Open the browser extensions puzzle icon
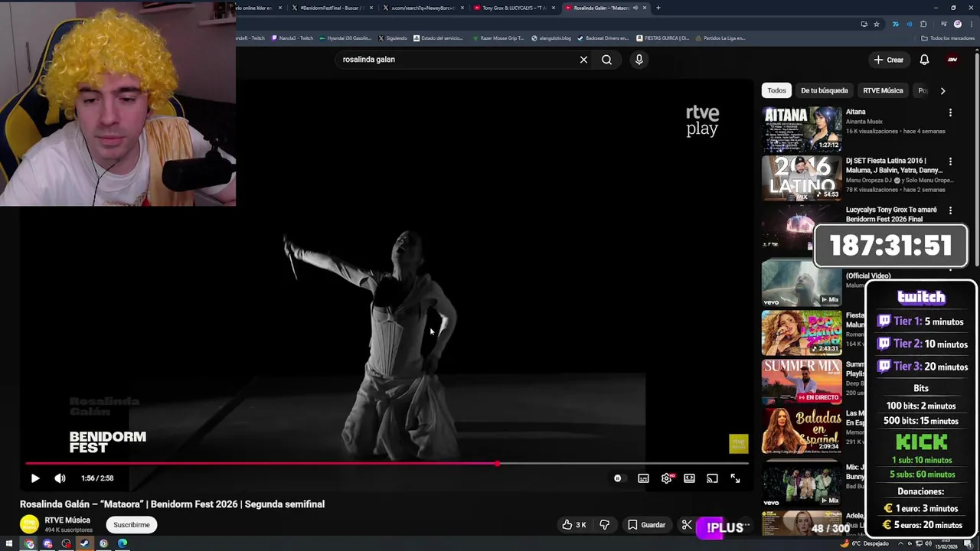Viewport: 980px width, 551px height. (x=923, y=24)
